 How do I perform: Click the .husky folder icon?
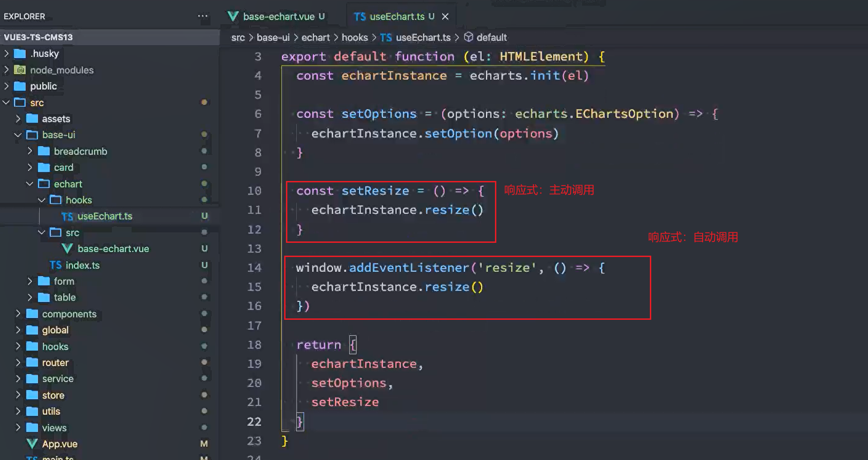click(20, 54)
